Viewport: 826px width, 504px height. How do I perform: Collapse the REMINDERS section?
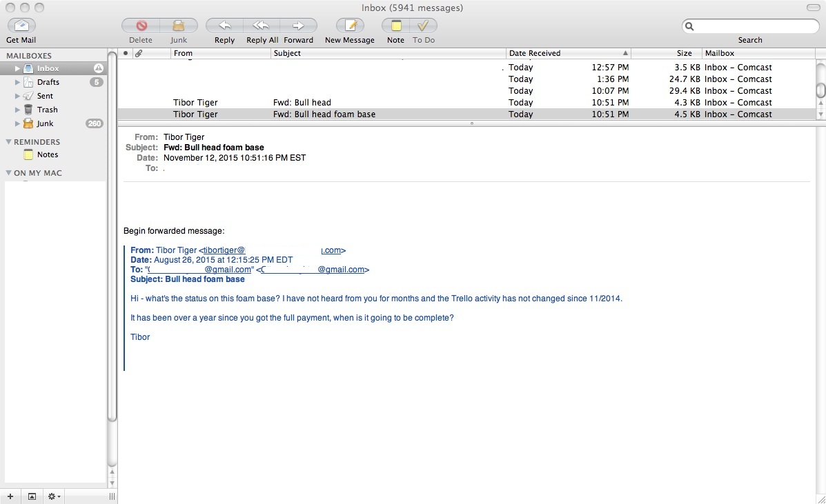pyautogui.click(x=9, y=142)
